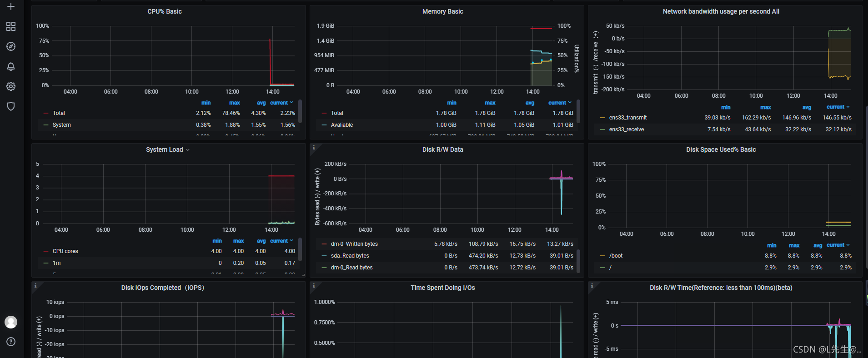Sort CPU% Basic legend by max column
This screenshot has width=868, height=358.
pos(235,103)
